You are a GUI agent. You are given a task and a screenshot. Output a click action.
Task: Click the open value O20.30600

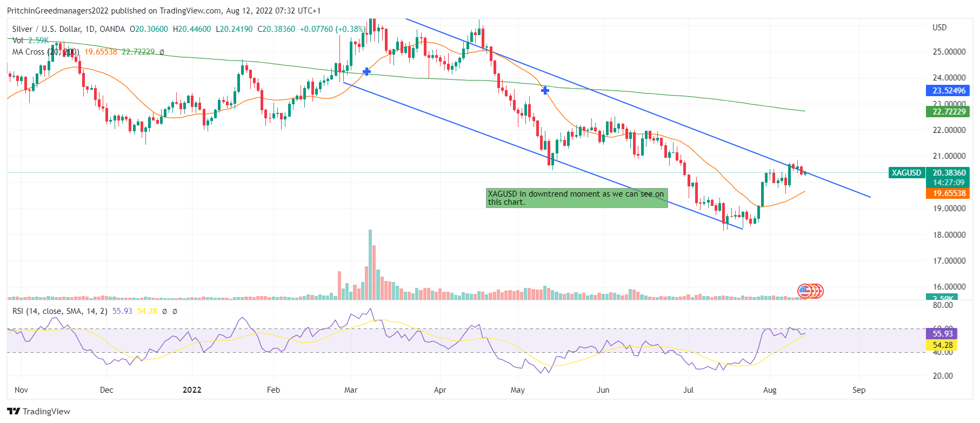click(x=149, y=29)
